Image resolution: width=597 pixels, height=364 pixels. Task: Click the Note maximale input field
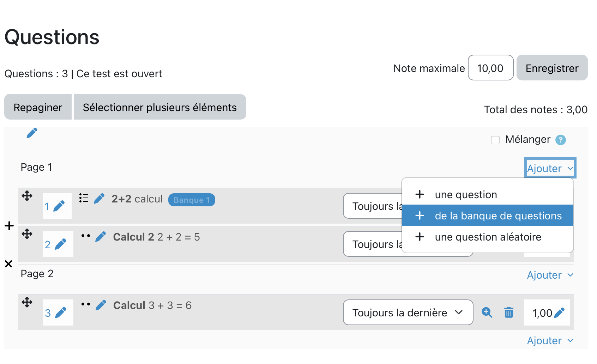(x=490, y=68)
